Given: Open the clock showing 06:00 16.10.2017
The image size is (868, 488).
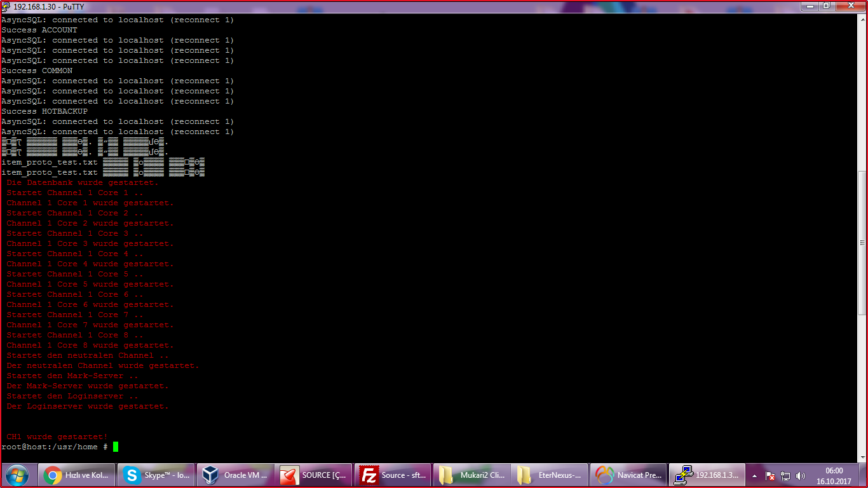Looking at the screenshot, I should [834, 476].
